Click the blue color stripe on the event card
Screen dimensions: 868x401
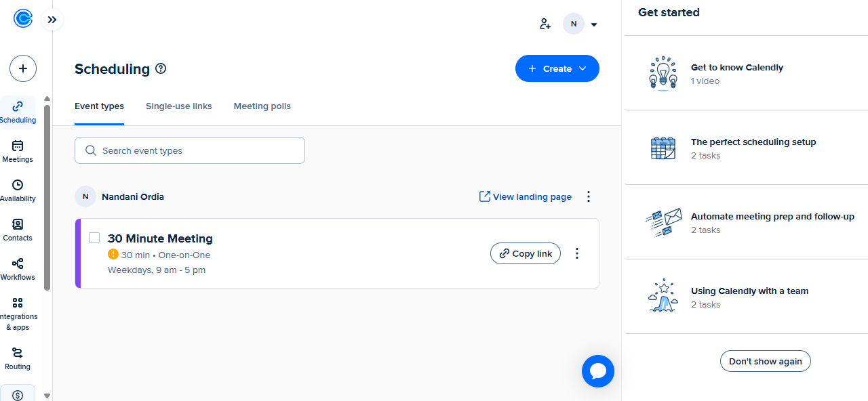pos(77,253)
